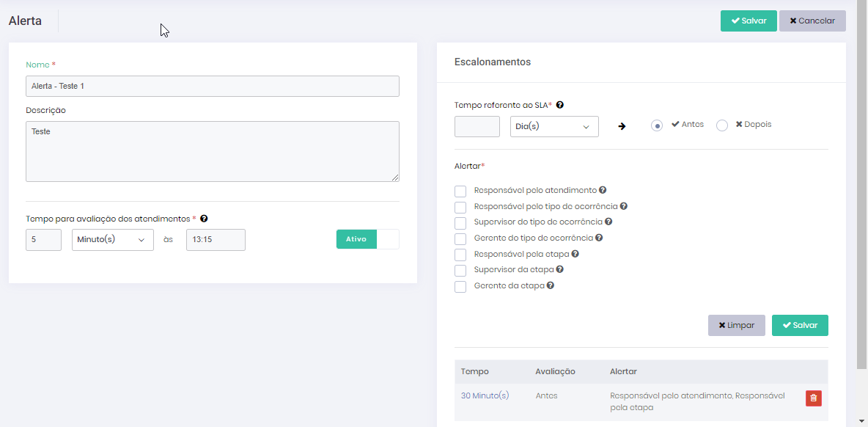The width and height of the screenshot is (868, 427).
Task: Open the Dia(s) unit dropdown
Action: click(x=554, y=127)
